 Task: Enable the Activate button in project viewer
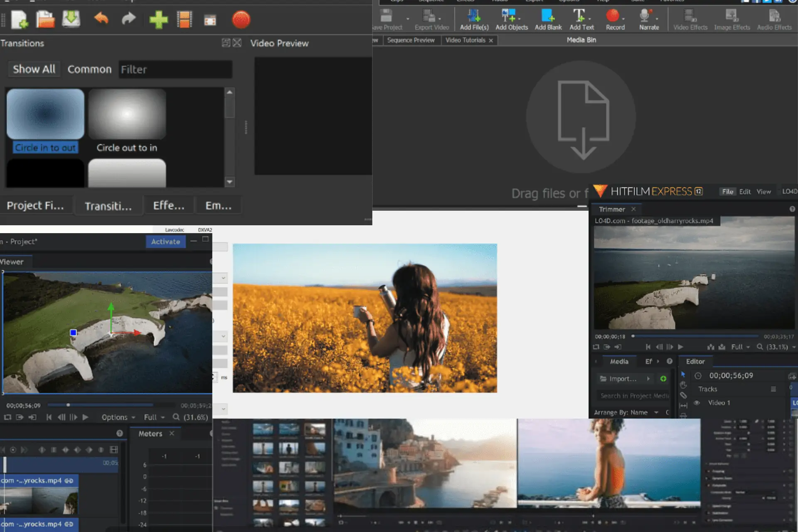(165, 241)
